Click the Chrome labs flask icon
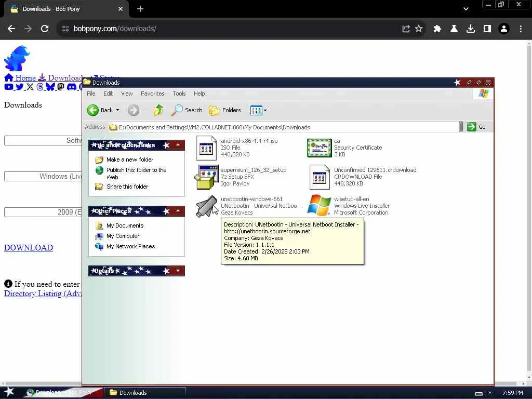The image size is (532, 399). [x=454, y=29]
